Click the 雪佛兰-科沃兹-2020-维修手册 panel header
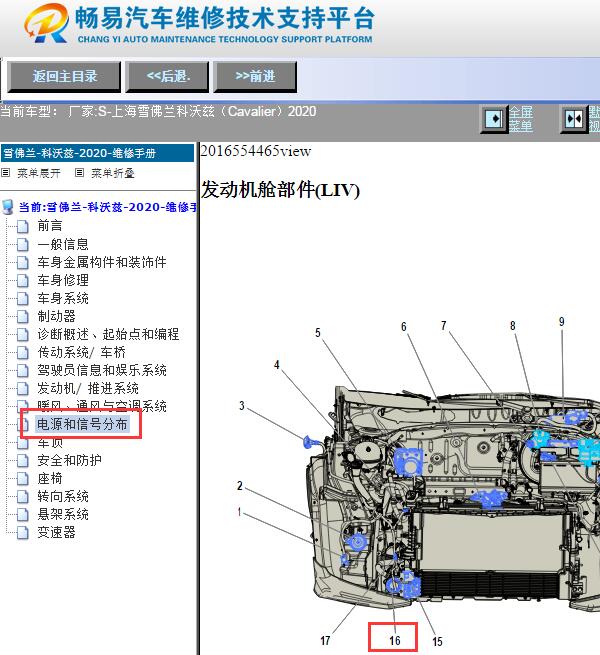Screen dimensions: 600x655 tap(97, 153)
